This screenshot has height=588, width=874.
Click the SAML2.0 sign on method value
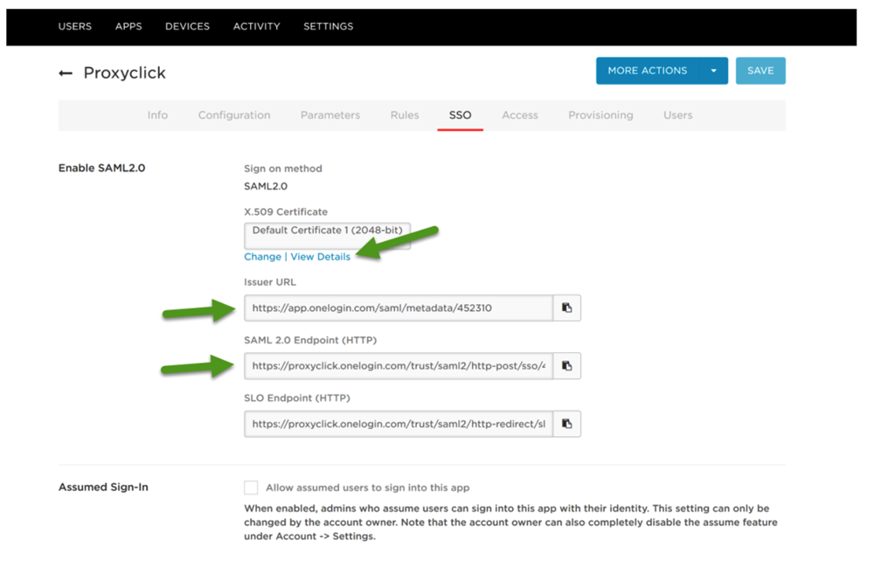(x=266, y=186)
